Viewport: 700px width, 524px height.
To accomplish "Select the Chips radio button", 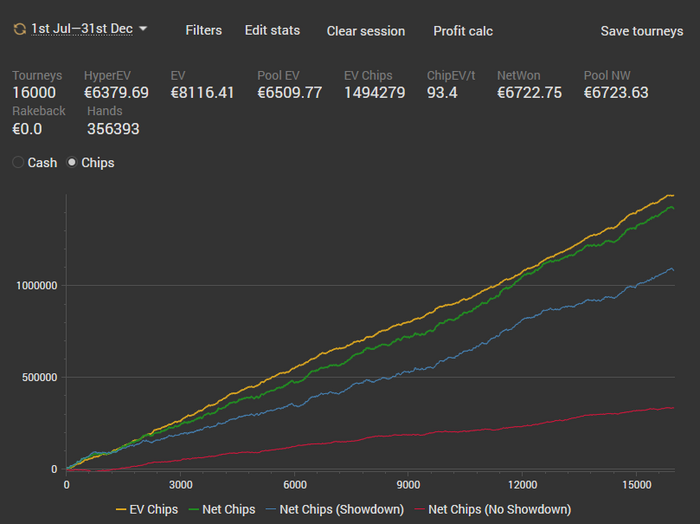I will coord(71,162).
